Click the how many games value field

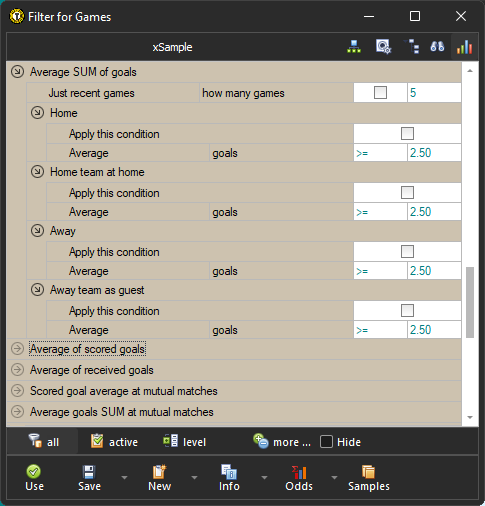(x=434, y=93)
